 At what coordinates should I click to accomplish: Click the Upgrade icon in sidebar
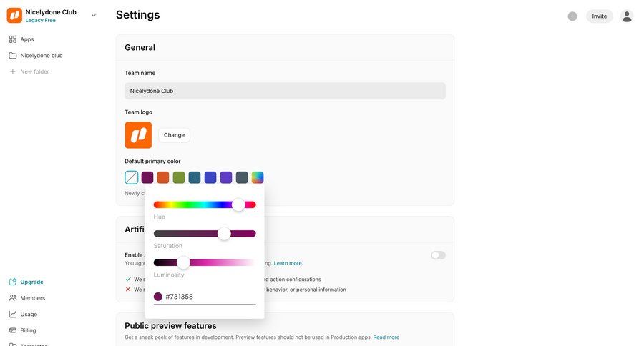(13, 282)
